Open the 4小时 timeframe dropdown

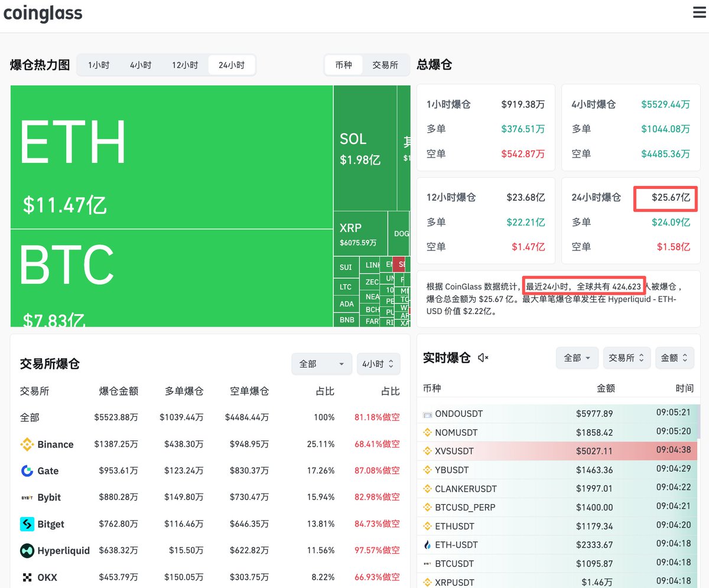tap(379, 364)
